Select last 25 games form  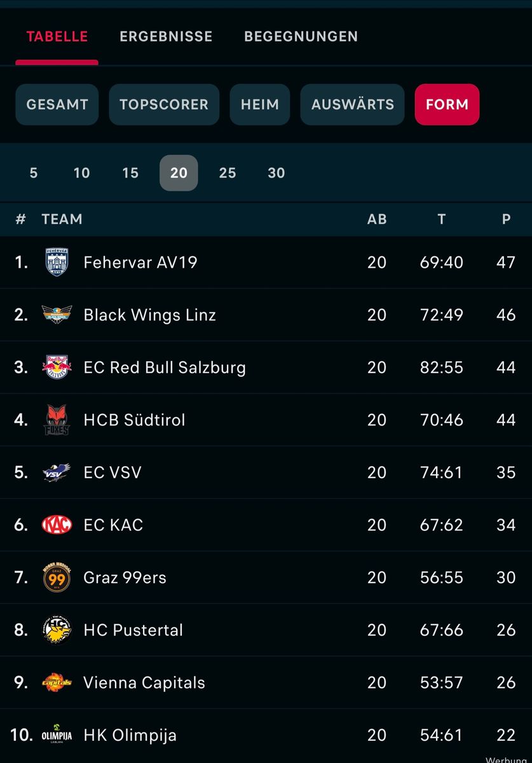click(228, 173)
